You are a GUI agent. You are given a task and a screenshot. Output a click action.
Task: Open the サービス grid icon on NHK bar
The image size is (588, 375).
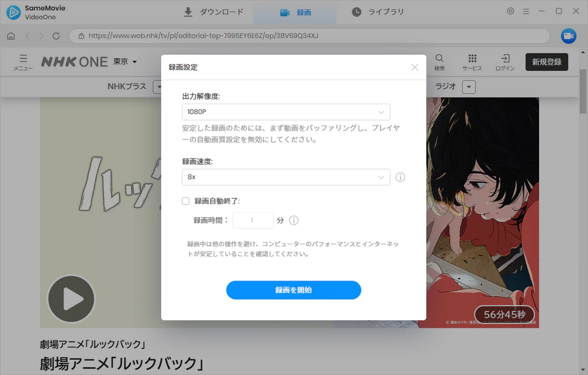point(472,59)
